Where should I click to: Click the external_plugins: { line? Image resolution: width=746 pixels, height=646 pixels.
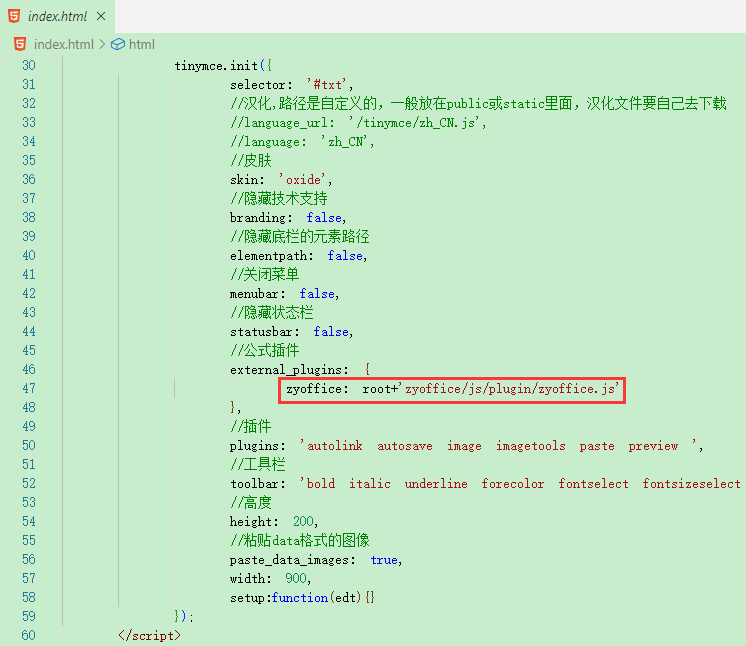[x=300, y=370]
